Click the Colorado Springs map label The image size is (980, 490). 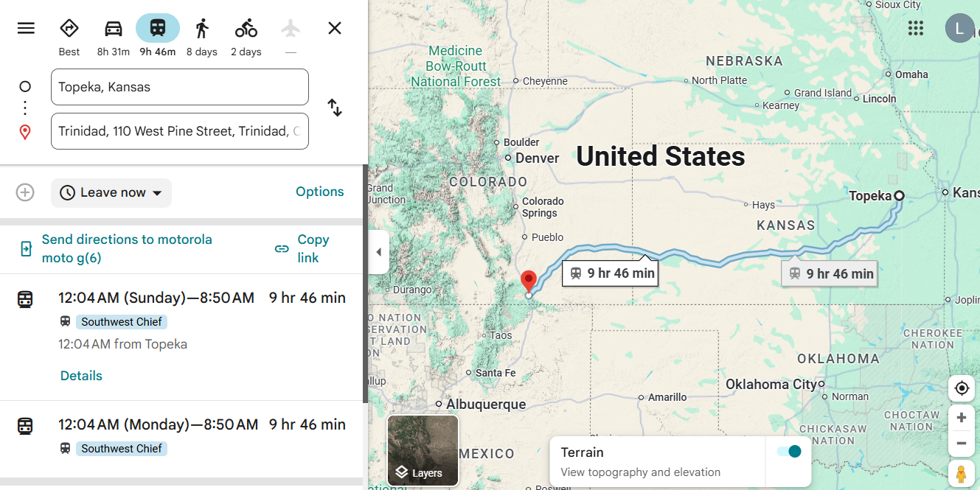point(543,207)
